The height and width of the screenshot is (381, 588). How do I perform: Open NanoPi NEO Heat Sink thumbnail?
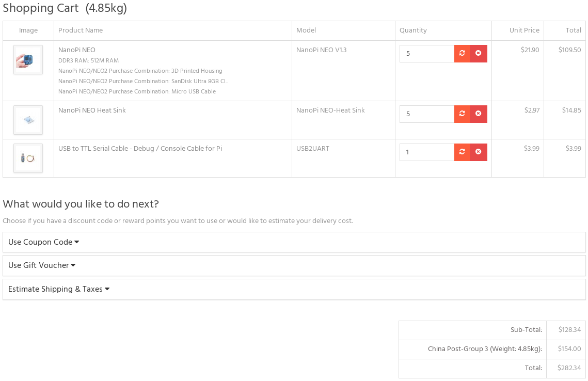tap(28, 120)
